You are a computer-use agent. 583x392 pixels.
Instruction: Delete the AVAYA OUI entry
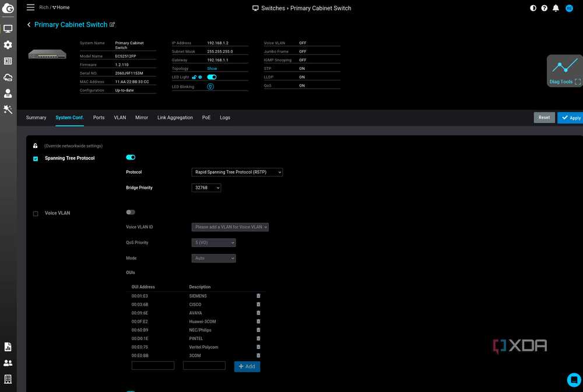click(x=258, y=313)
